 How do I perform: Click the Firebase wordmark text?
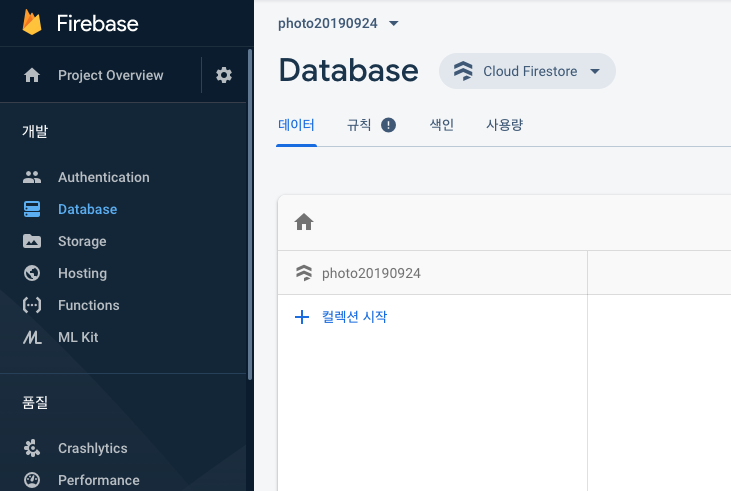pyautogui.click(x=97, y=23)
